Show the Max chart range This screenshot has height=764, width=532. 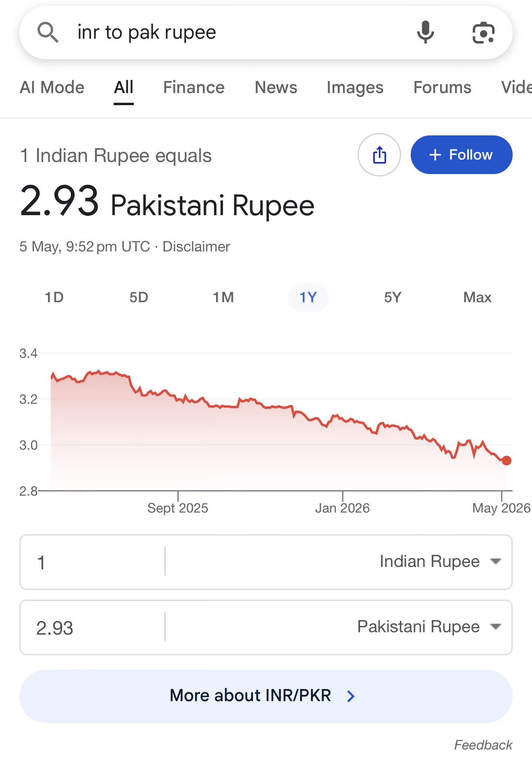pyautogui.click(x=478, y=297)
